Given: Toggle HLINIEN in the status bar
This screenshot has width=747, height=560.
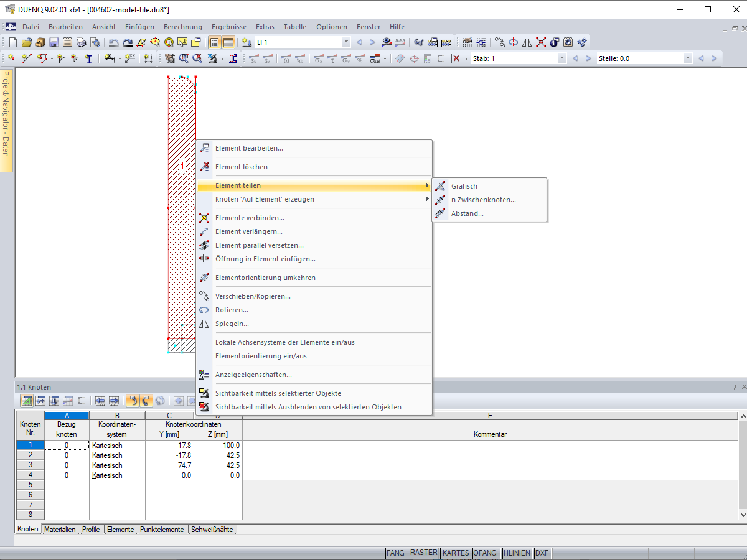Looking at the screenshot, I should (517, 553).
